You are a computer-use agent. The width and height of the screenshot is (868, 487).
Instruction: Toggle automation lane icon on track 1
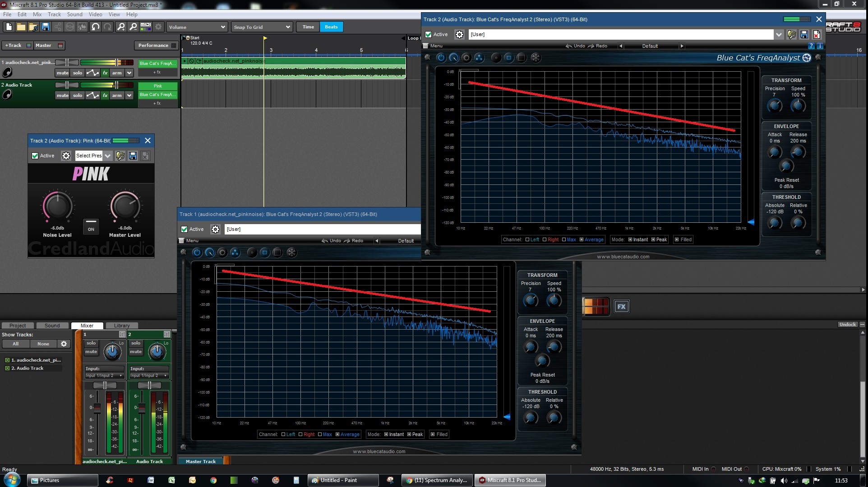click(92, 73)
